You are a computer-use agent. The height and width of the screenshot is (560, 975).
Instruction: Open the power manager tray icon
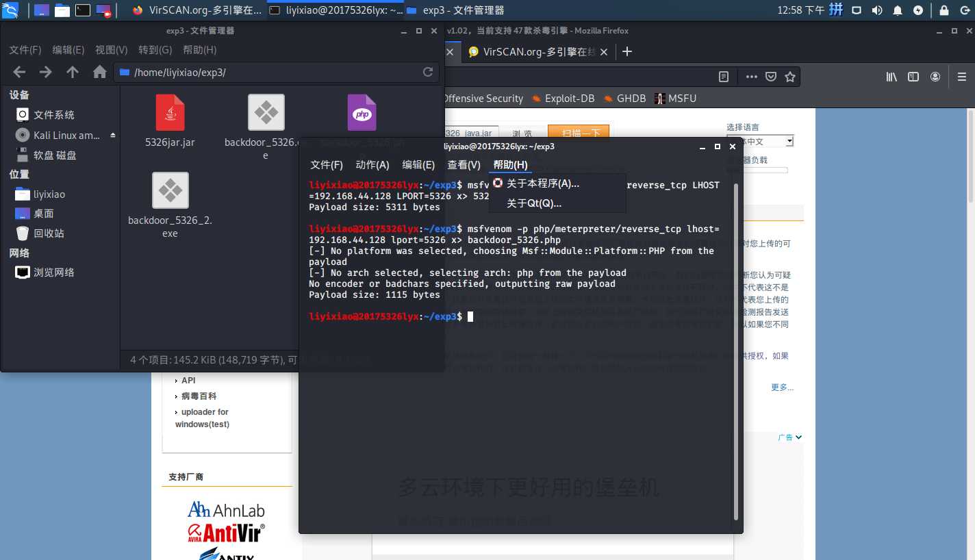pos(918,10)
